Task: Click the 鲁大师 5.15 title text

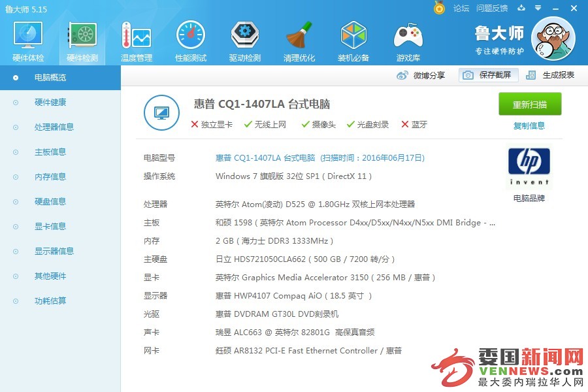Action: 26,9
